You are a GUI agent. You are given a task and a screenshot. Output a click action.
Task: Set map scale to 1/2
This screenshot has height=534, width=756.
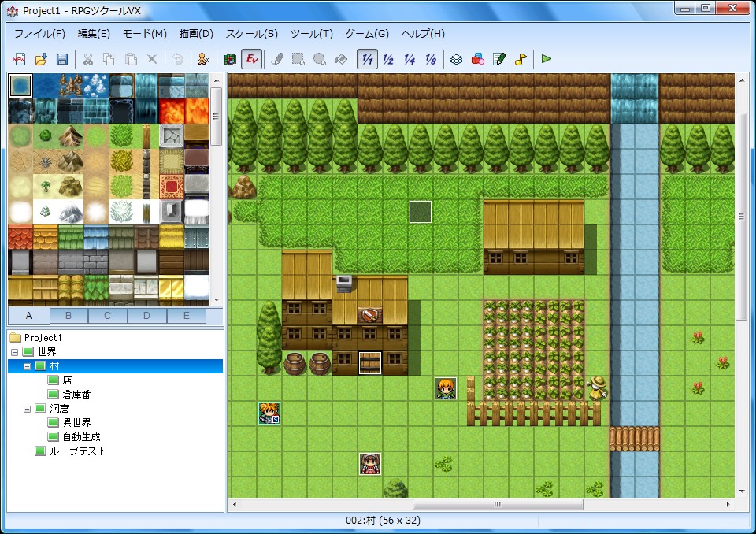click(388, 59)
